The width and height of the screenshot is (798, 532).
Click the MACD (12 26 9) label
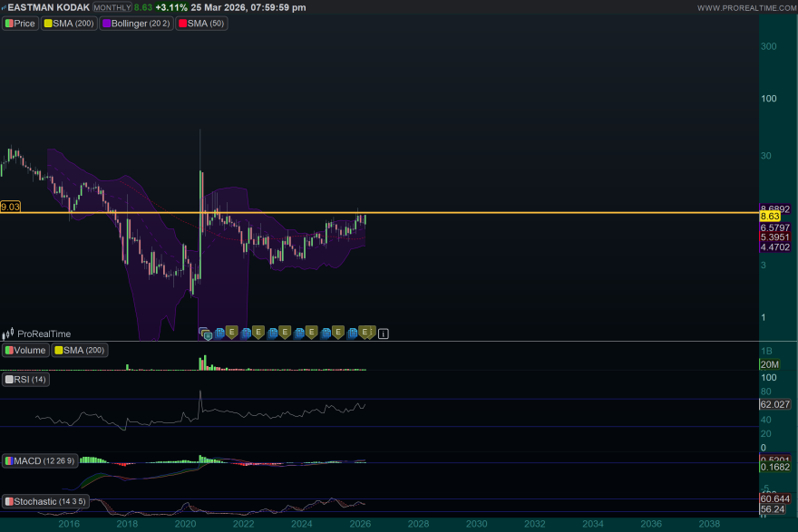(40, 460)
